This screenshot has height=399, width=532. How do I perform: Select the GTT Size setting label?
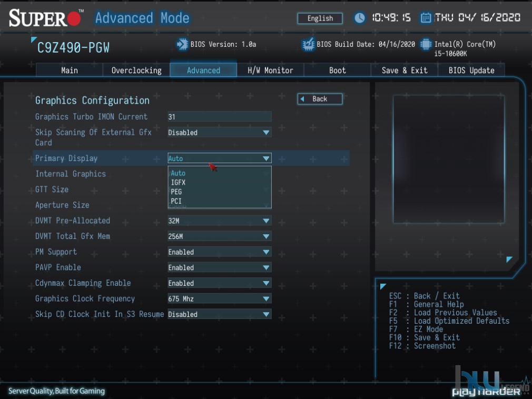click(x=52, y=189)
